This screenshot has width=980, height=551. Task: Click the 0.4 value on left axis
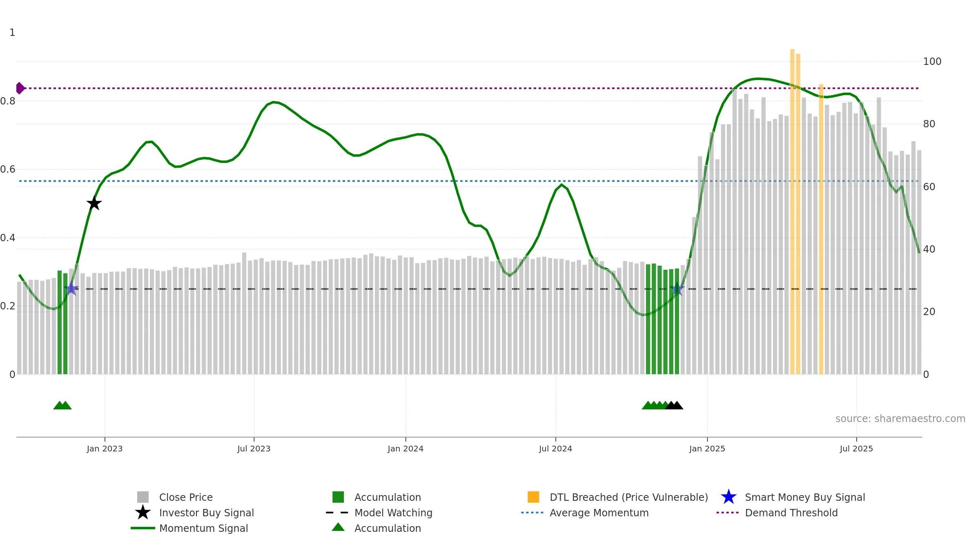point(8,238)
